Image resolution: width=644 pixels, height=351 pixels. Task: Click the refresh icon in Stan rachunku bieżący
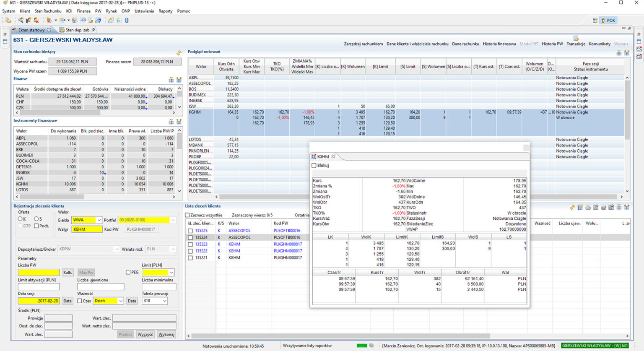(179, 53)
